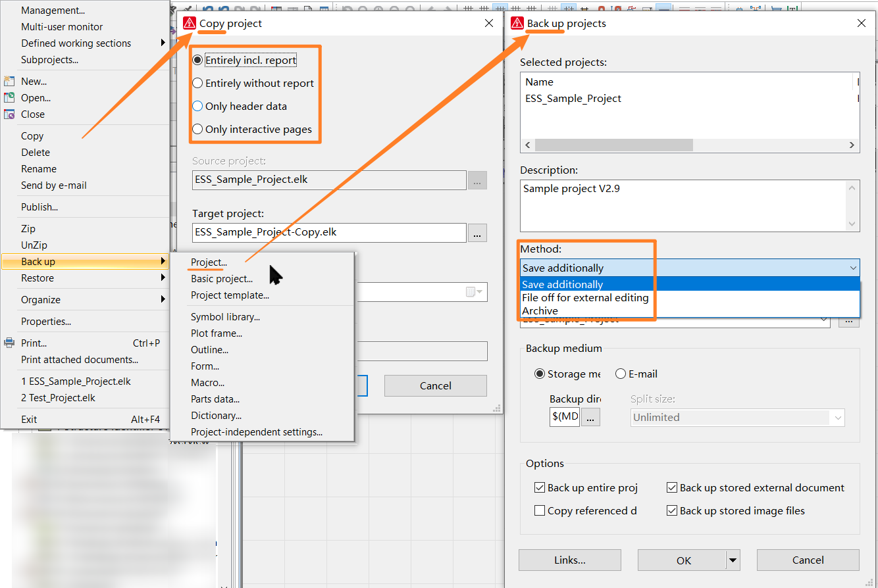Click the printer icon beside Print...

click(9, 343)
